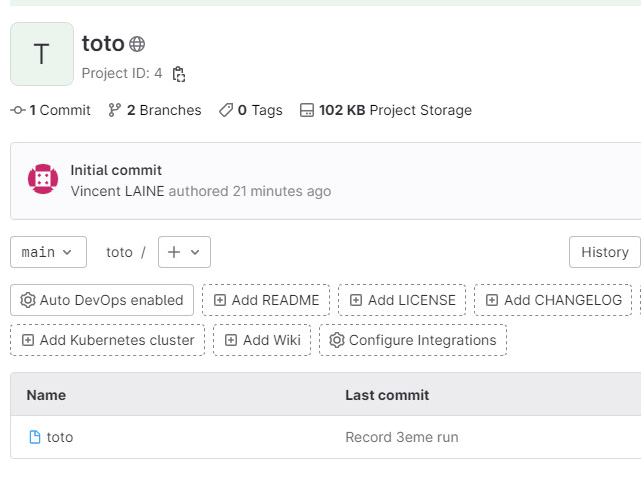Click the Last commit column header

pyautogui.click(x=387, y=395)
